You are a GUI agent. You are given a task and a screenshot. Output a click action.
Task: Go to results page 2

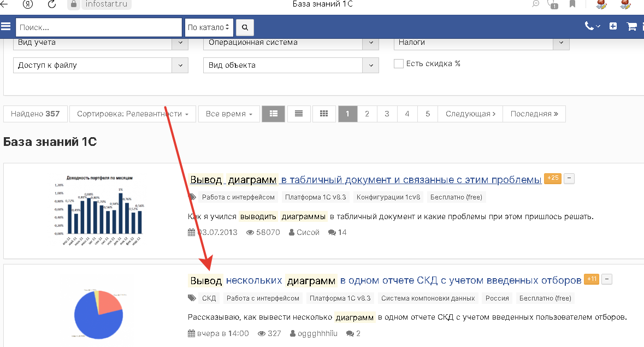[367, 114]
